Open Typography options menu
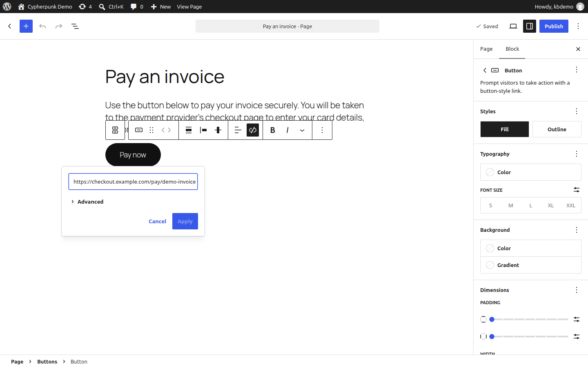 577,154
